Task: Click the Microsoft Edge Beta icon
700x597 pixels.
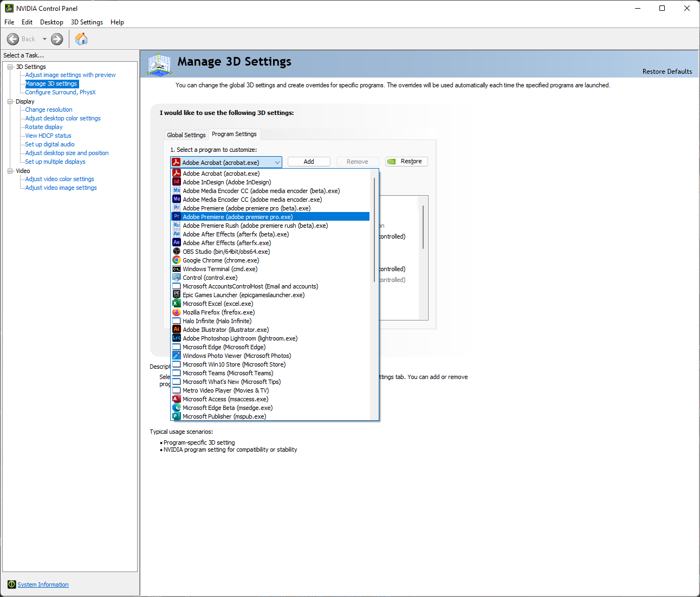Action: [x=177, y=408]
